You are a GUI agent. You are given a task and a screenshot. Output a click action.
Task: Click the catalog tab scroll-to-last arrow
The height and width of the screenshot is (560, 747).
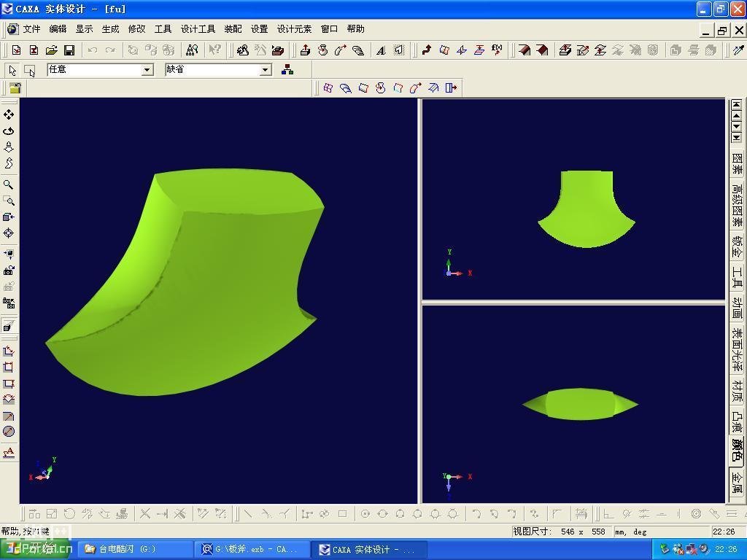(737, 137)
